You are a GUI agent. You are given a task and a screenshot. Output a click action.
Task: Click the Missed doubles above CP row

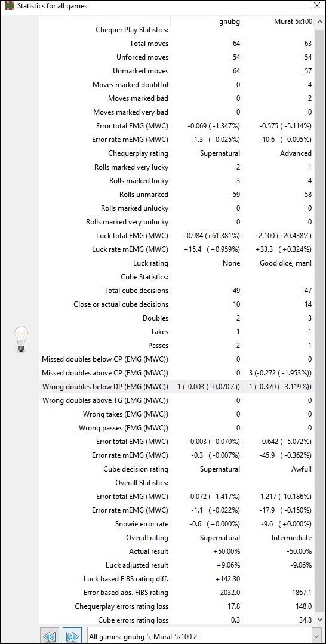tap(177, 373)
